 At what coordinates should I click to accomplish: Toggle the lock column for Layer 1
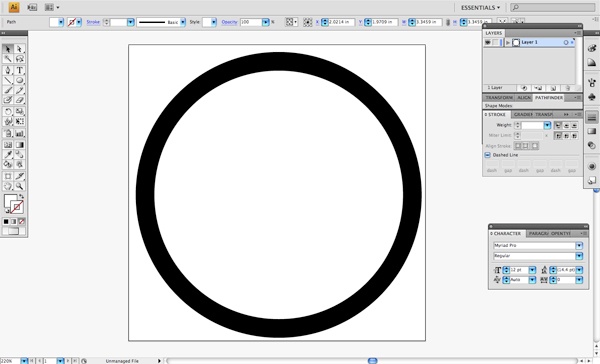point(496,42)
